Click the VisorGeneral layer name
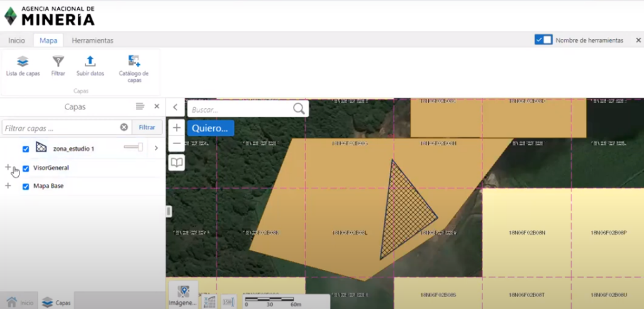The height and width of the screenshot is (309, 644). [51, 168]
